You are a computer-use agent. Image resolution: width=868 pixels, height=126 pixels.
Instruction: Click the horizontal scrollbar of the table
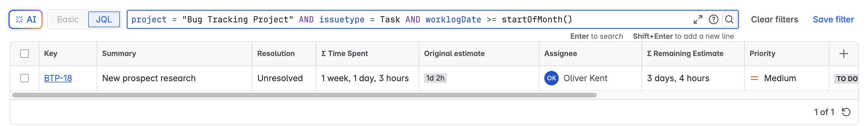(304, 95)
